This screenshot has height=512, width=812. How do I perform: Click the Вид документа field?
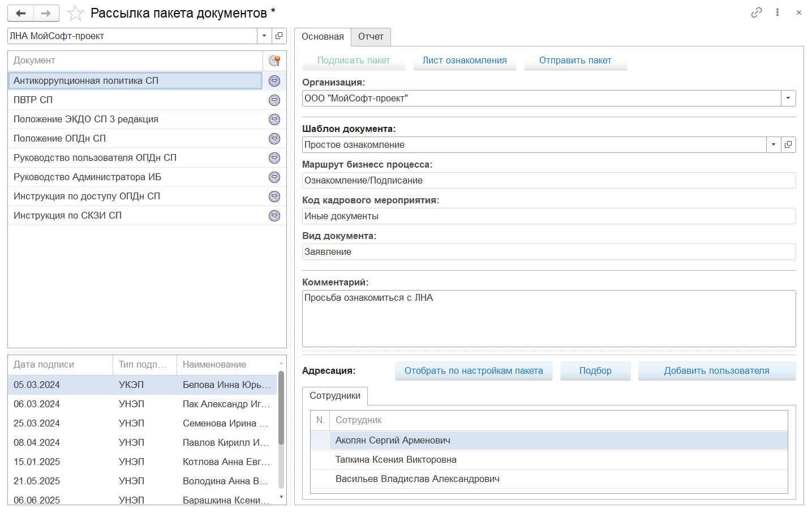coord(549,251)
